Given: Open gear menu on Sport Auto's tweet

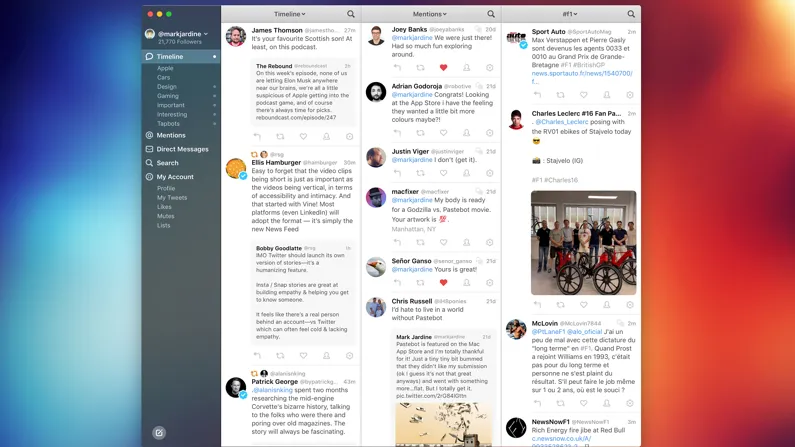Looking at the screenshot, I should pos(630,95).
